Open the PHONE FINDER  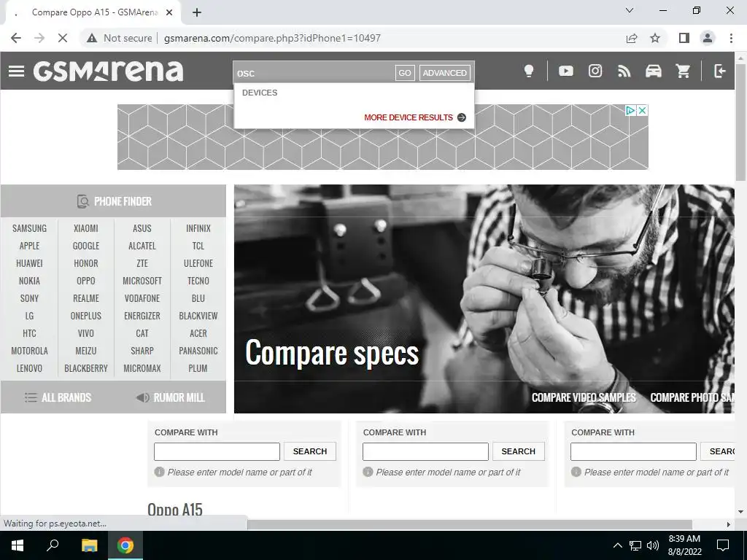(x=113, y=201)
